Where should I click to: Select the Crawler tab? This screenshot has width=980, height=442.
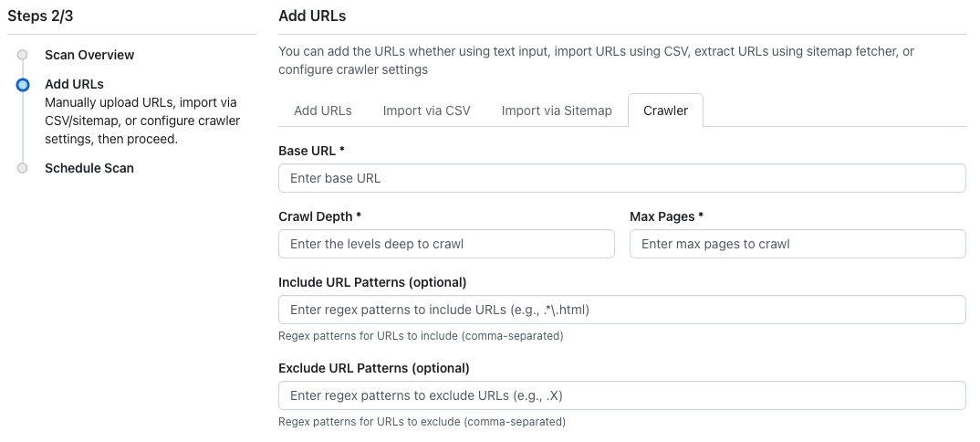click(x=665, y=110)
